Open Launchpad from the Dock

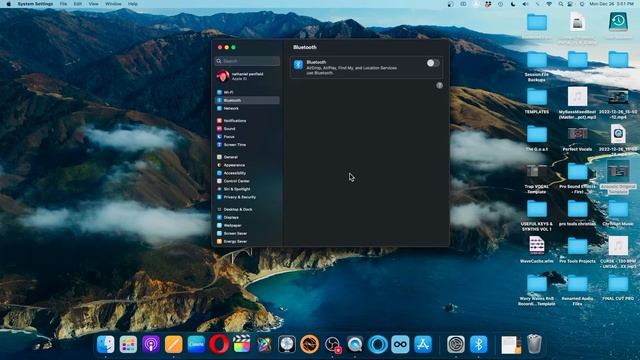128,344
